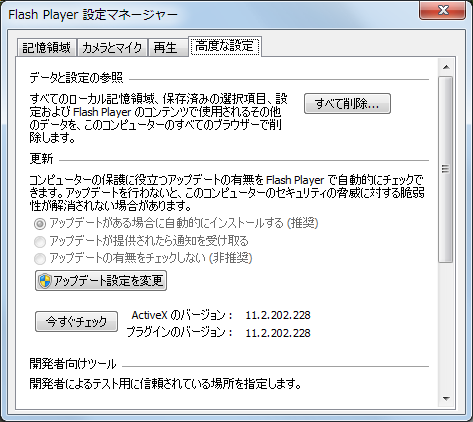
Task: Select automatic update install radio (推奨)
Action: point(40,224)
